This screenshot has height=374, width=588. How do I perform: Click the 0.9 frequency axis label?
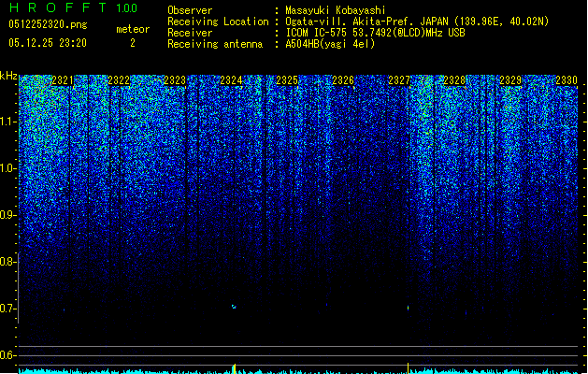[7, 215]
